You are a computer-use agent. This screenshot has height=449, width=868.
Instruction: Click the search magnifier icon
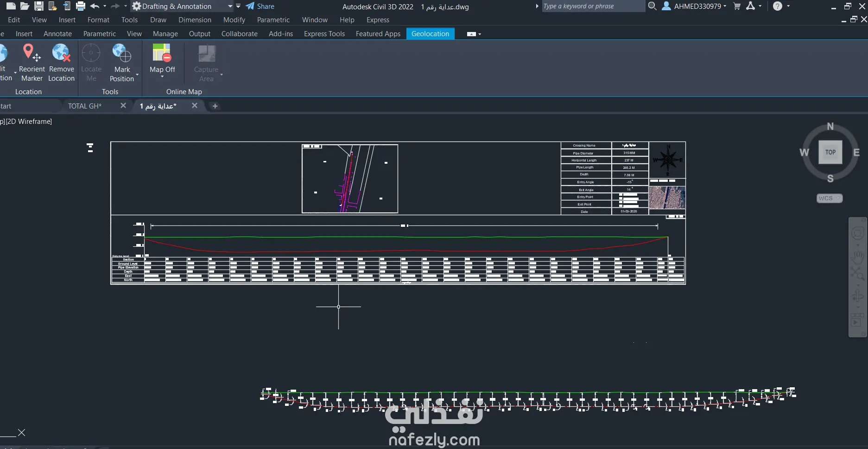[652, 6]
